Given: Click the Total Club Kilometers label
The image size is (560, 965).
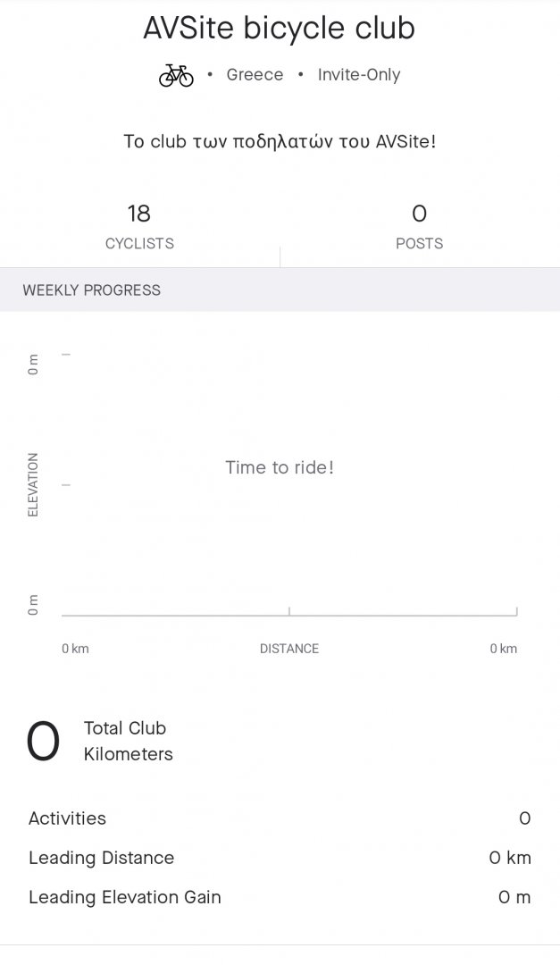Looking at the screenshot, I should [128, 741].
